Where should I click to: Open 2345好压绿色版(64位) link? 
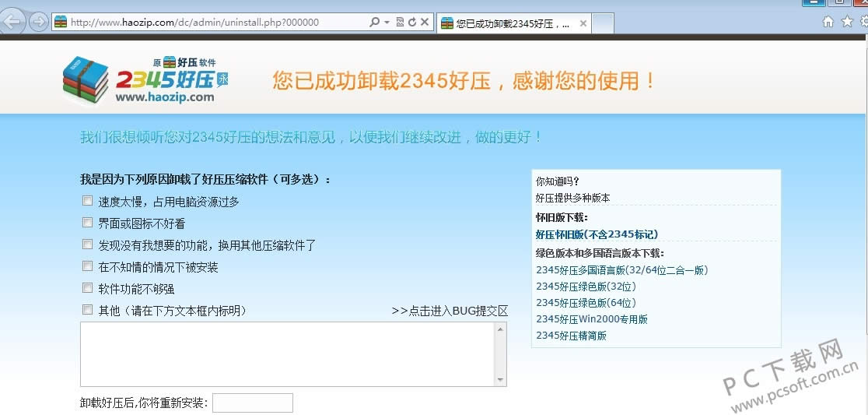pos(586,303)
